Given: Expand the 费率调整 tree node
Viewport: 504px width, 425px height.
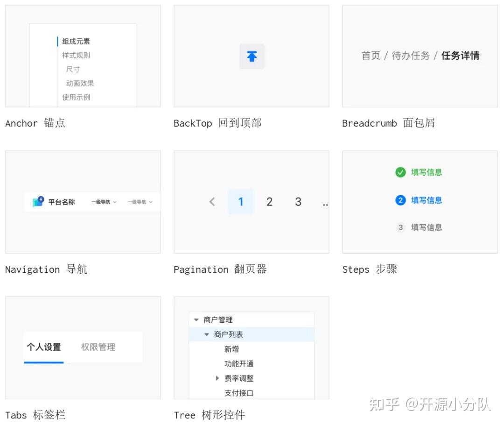Looking at the screenshot, I should (x=217, y=378).
